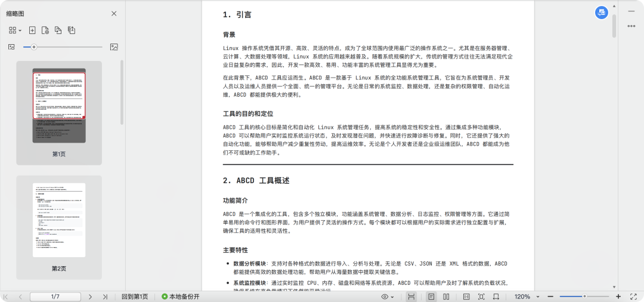Click the small thumbnail size icon

(x=11, y=47)
